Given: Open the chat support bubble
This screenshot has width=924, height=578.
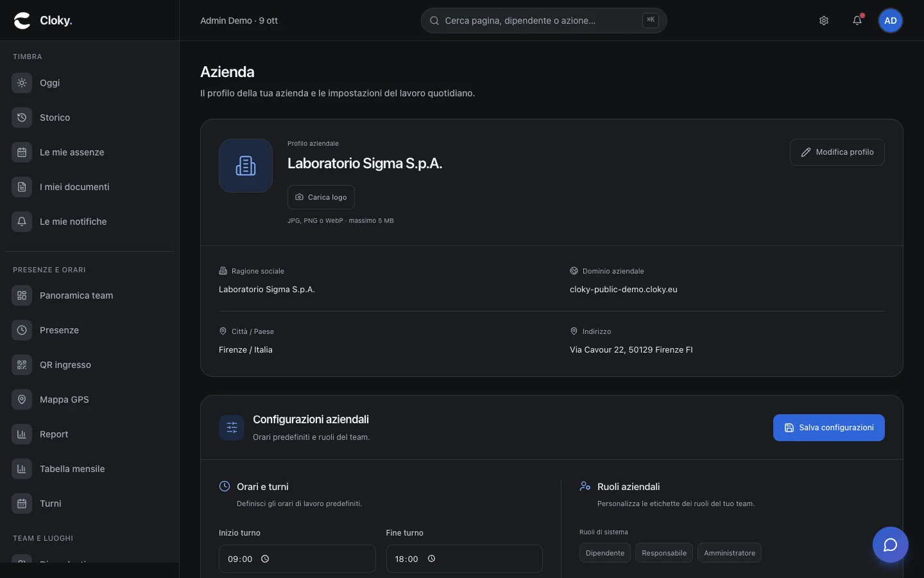Looking at the screenshot, I should pos(891,545).
